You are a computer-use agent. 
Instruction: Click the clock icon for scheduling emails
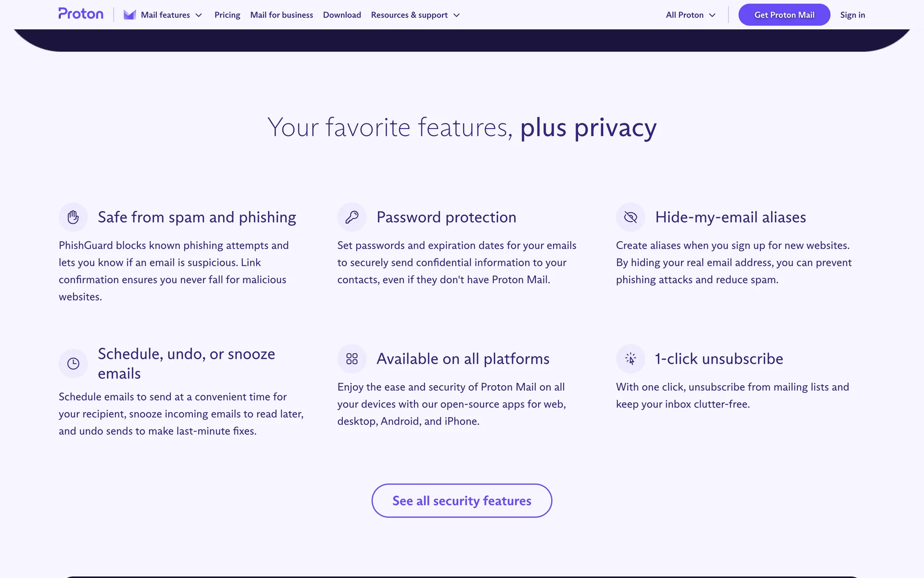(x=73, y=364)
